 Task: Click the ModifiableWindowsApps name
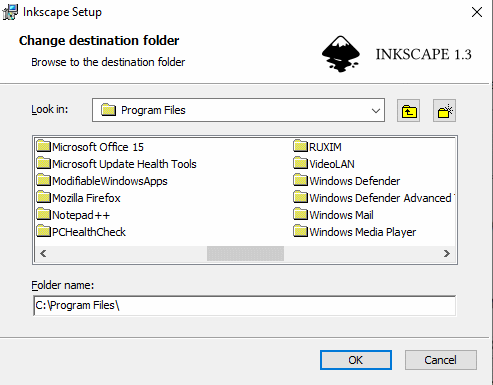pos(110,181)
